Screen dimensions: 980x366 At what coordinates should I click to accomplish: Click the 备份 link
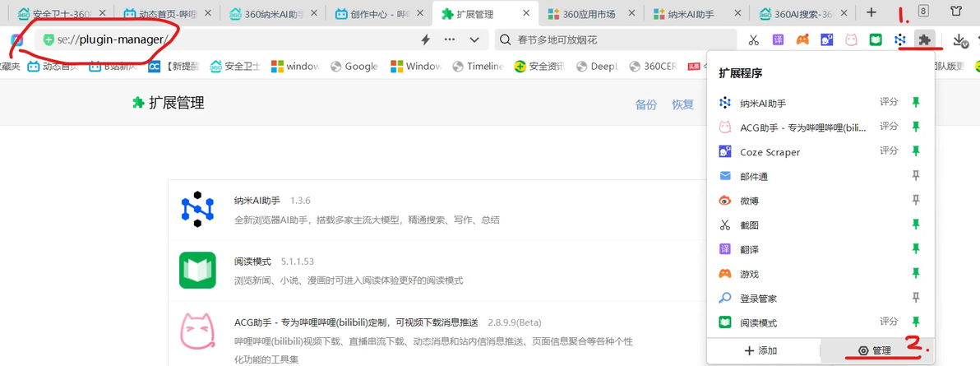[646, 104]
